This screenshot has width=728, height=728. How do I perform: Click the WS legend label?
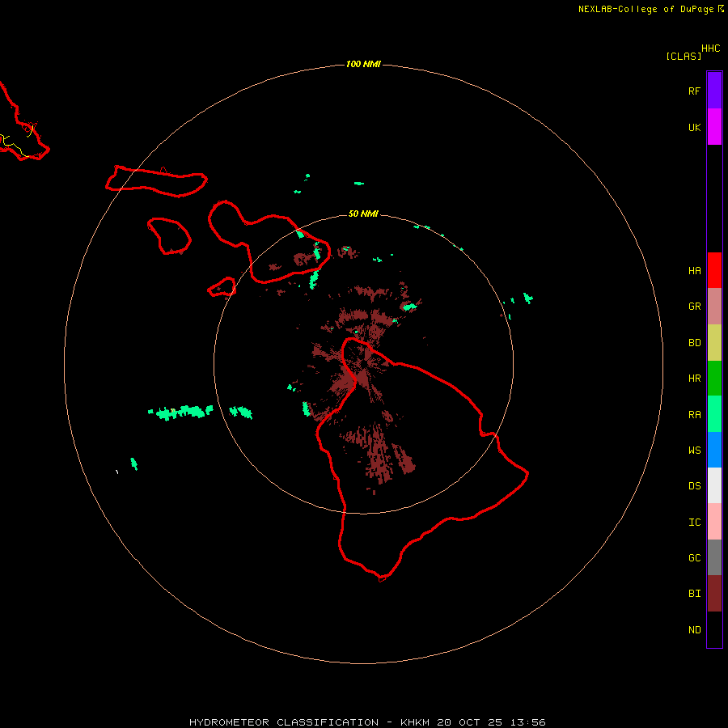point(694,451)
